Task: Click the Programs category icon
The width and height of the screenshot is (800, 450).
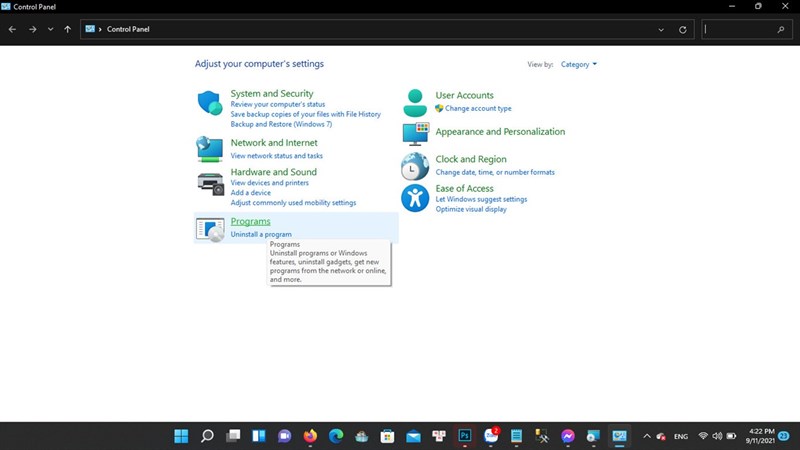Action: tap(210, 229)
